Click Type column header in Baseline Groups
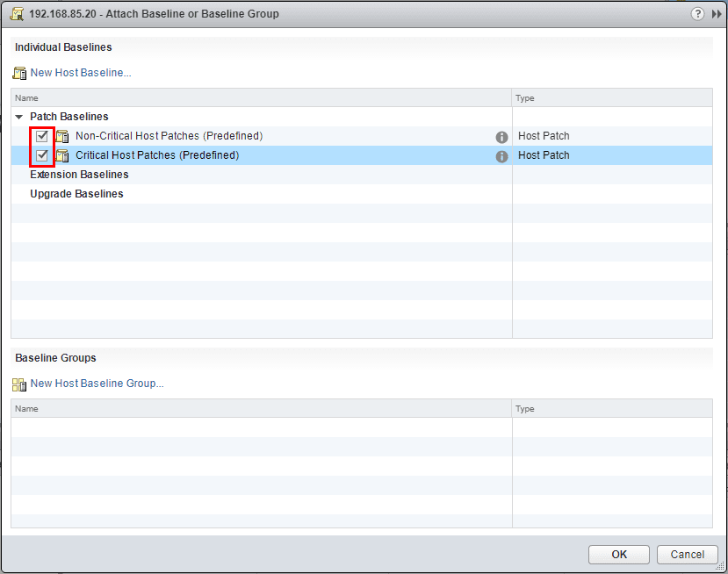 pos(612,409)
